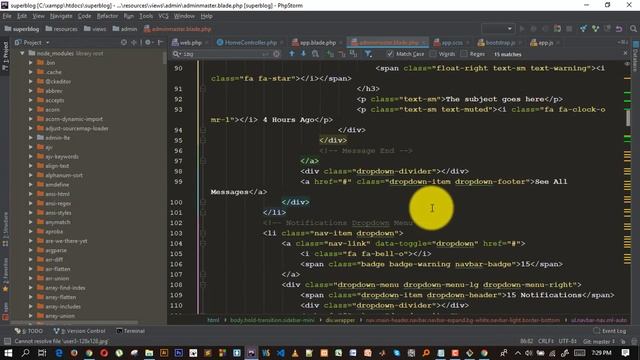The image size is (640, 360).
Task: Open the TODO tool window
Action: [29, 331]
